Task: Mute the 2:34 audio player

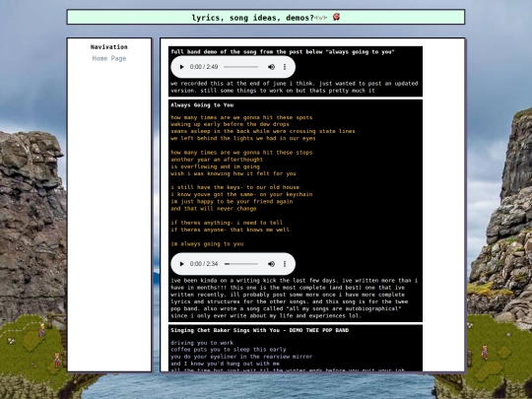Action: pos(271,264)
